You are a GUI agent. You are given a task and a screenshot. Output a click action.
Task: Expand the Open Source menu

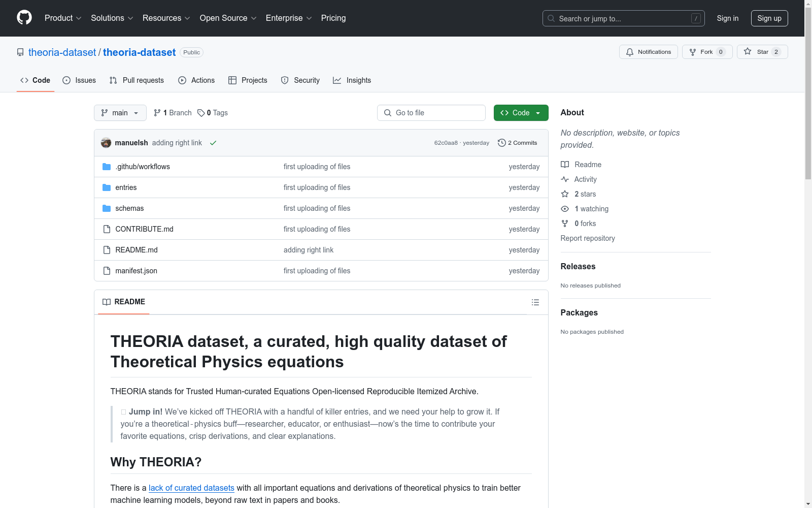(228, 18)
